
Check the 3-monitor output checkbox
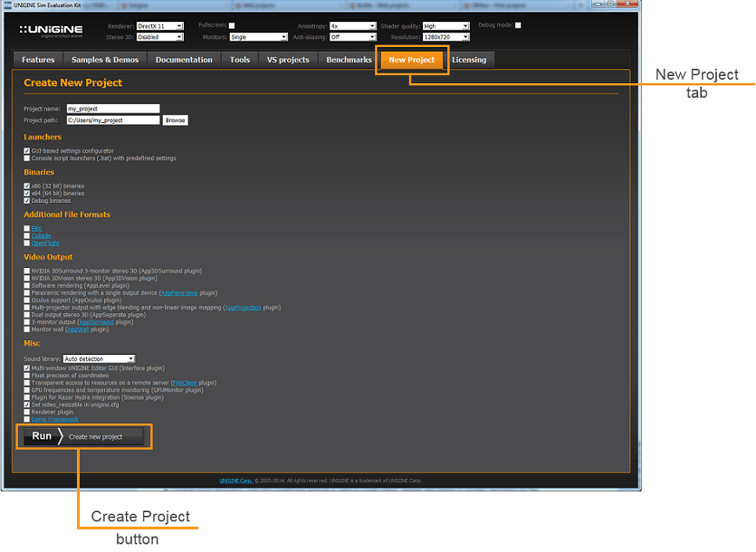coord(27,322)
